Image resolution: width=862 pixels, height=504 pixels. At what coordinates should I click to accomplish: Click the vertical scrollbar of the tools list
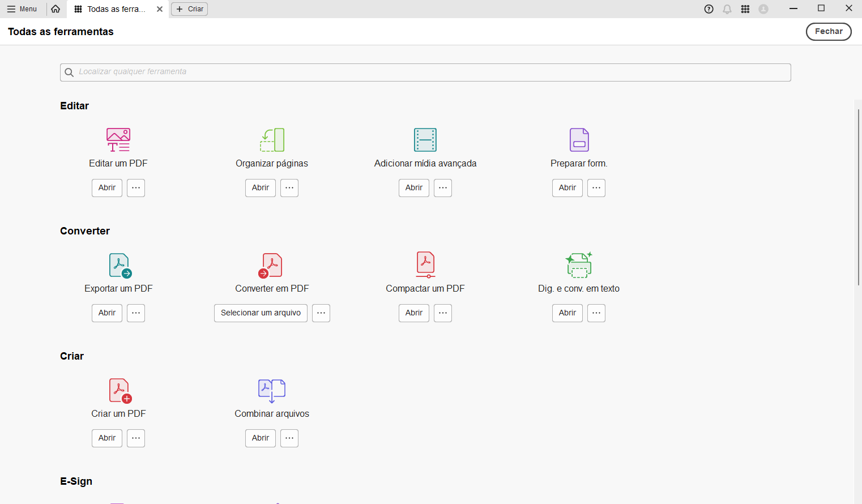[859, 197]
